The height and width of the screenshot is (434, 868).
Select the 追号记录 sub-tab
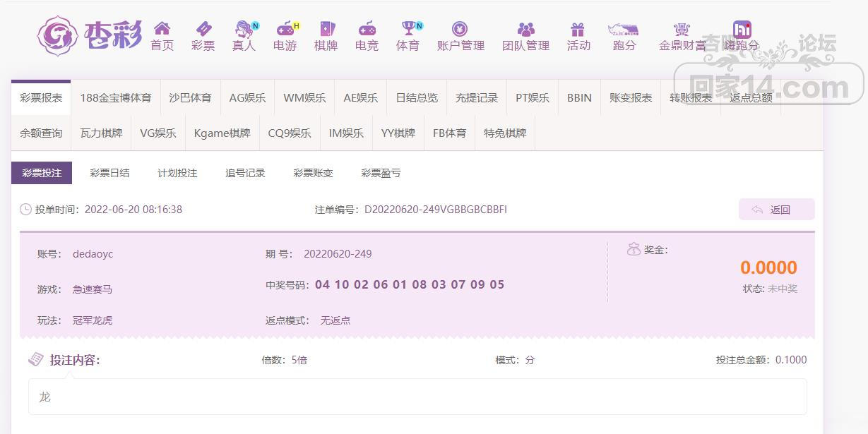245,173
